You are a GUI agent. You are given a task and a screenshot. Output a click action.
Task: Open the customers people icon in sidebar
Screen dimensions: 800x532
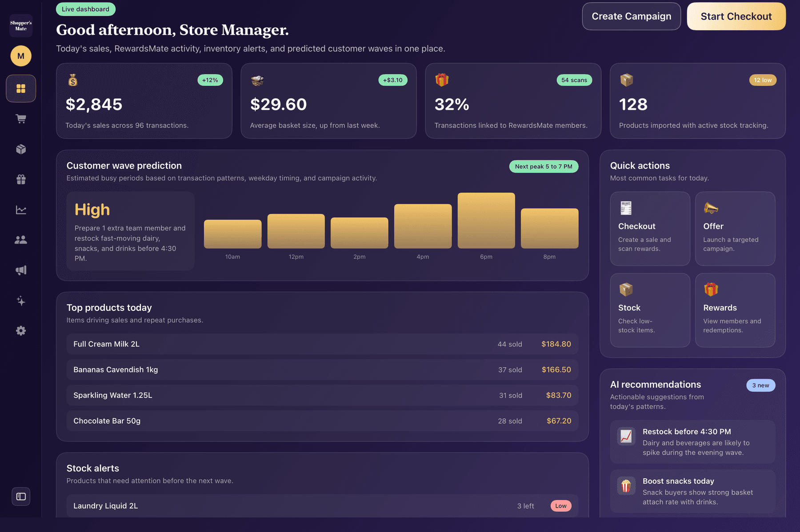tap(21, 240)
